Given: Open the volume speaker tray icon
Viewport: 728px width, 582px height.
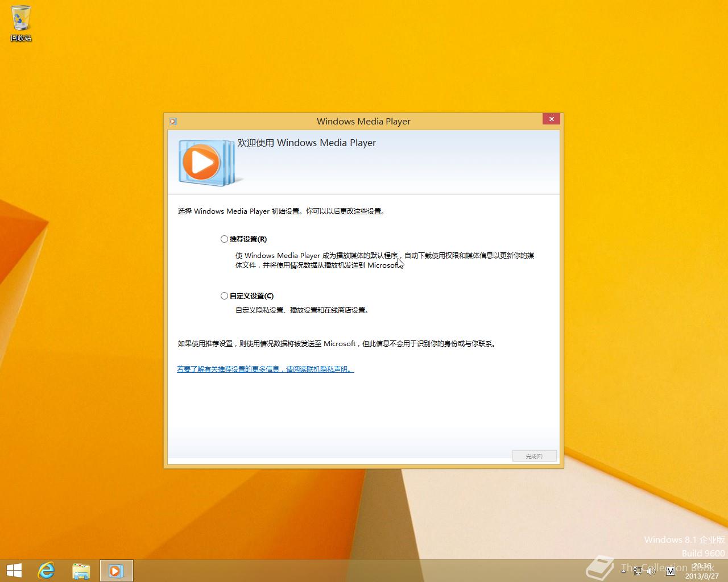Looking at the screenshot, I should 652,571.
